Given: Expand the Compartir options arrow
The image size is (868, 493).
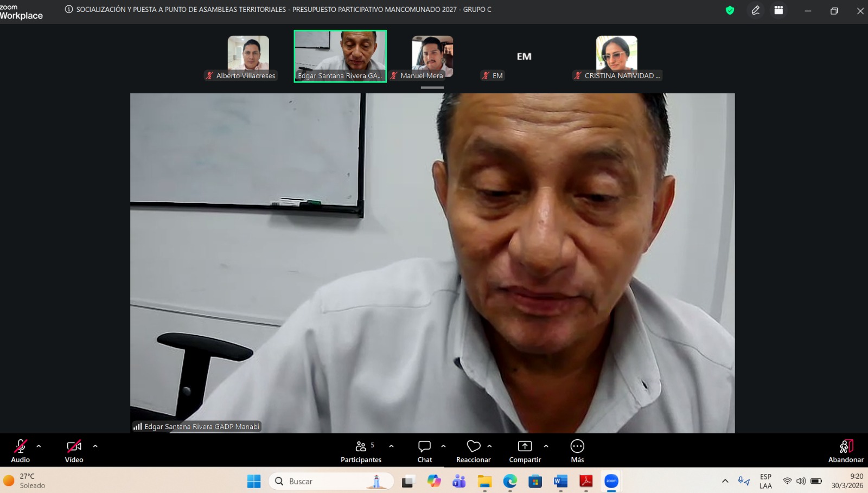Looking at the screenshot, I should (546, 446).
